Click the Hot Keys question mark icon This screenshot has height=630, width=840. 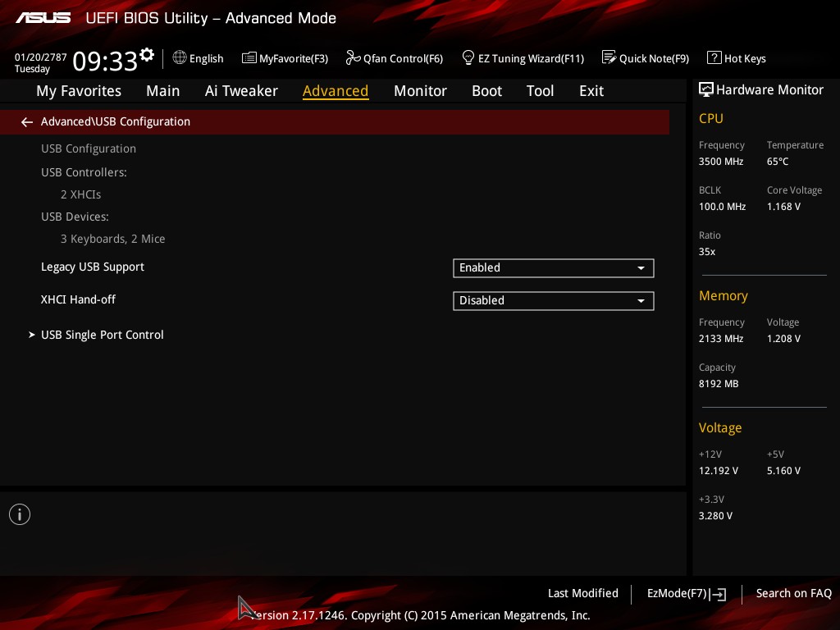point(714,57)
